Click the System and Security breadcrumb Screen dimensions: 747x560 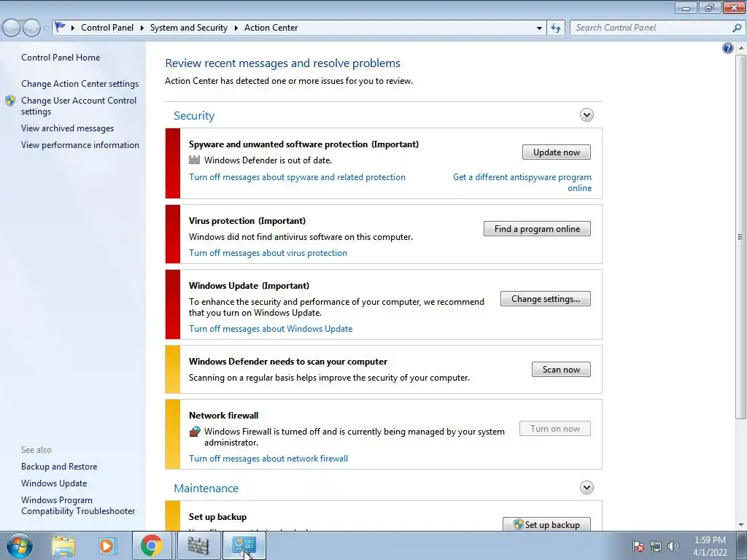(x=189, y=28)
